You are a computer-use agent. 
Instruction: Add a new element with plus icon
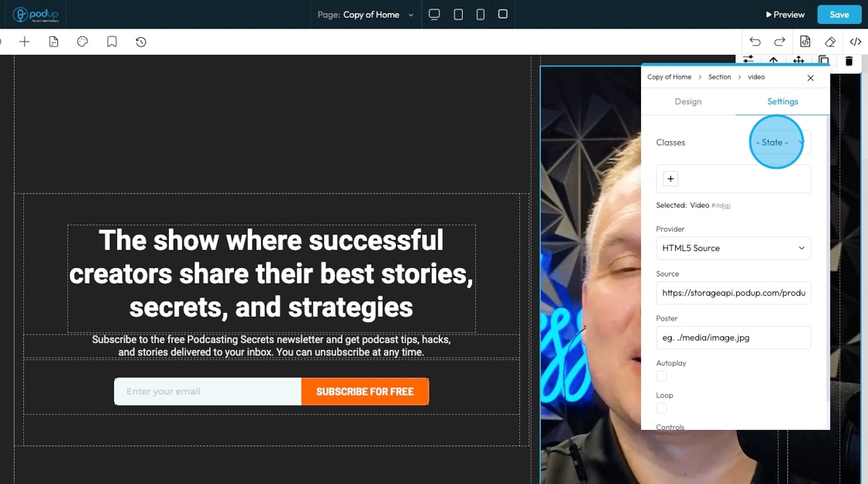[24, 42]
